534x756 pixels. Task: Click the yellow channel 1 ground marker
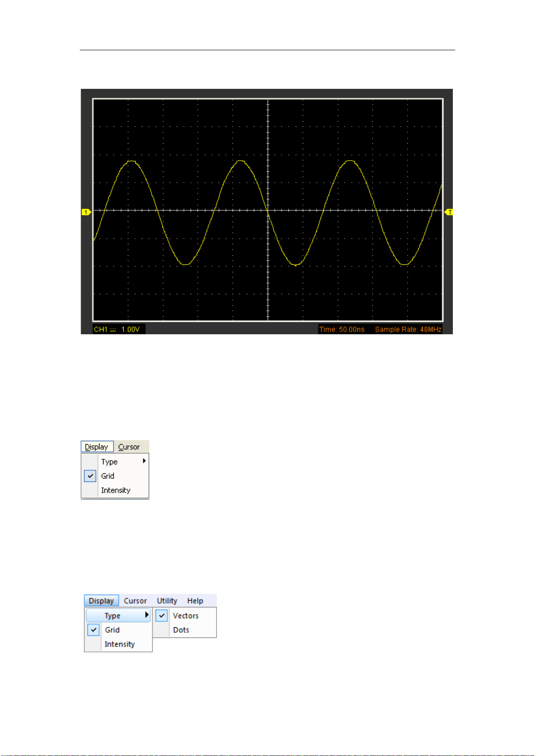click(x=86, y=212)
